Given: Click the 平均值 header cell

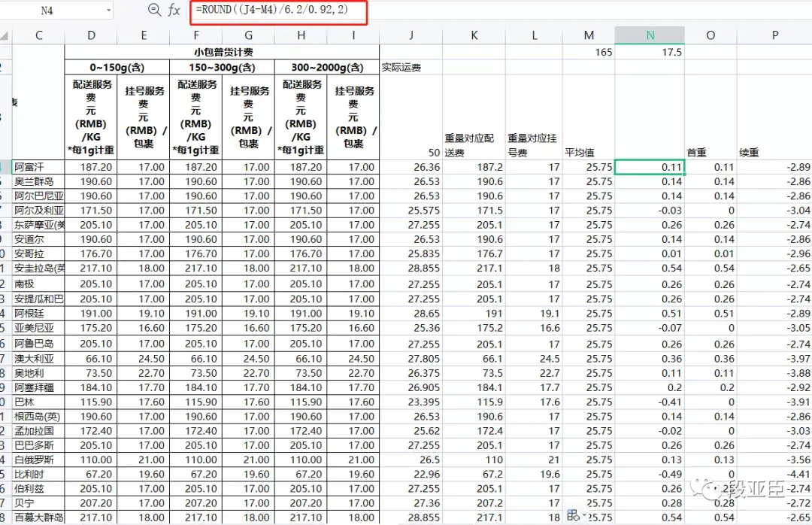Looking at the screenshot, I should (589, 117).
